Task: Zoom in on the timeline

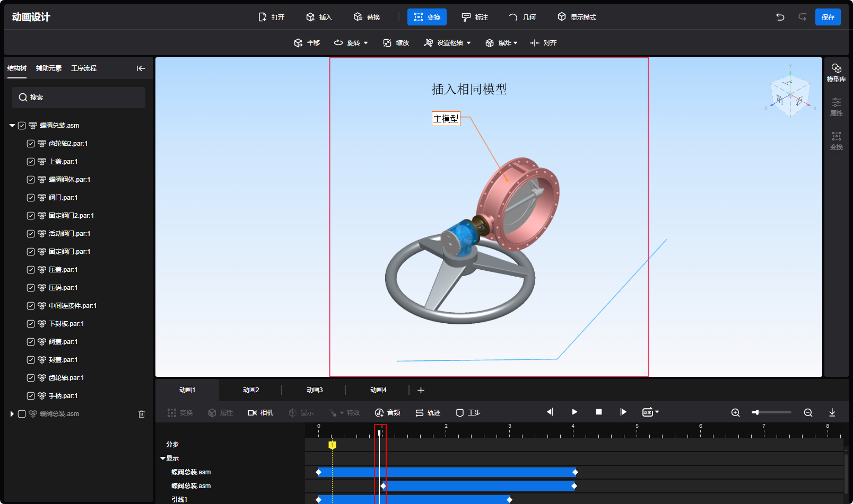Action: click(x=735, y=412)
